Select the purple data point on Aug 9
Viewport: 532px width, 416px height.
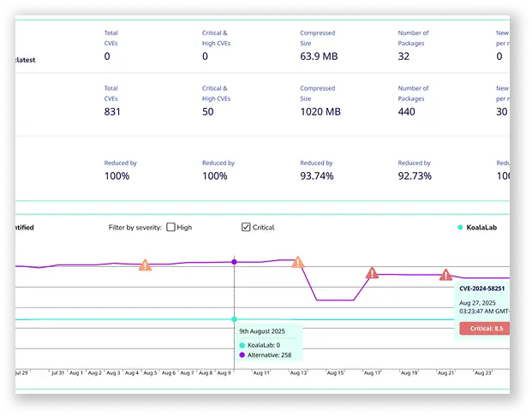pos(234,262)
